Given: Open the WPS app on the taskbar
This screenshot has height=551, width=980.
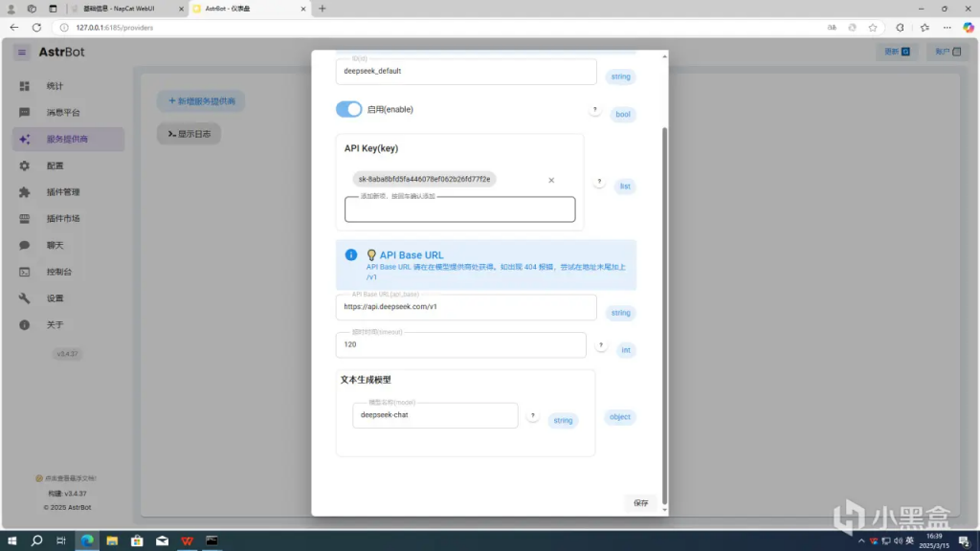Looking at the screenshot, I should 187,541.
